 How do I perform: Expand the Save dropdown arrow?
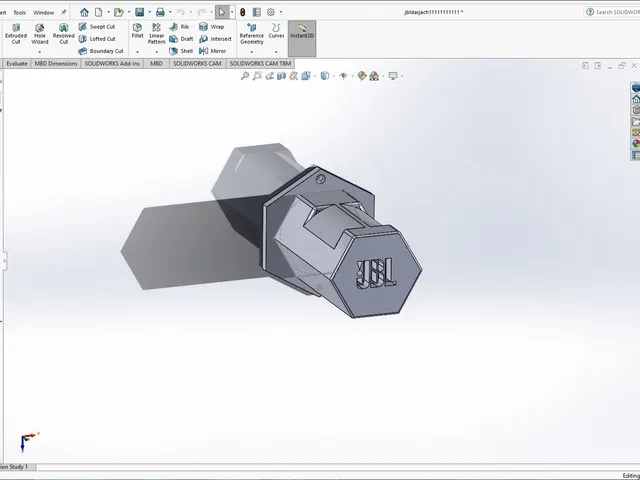(x=149, y=12)
